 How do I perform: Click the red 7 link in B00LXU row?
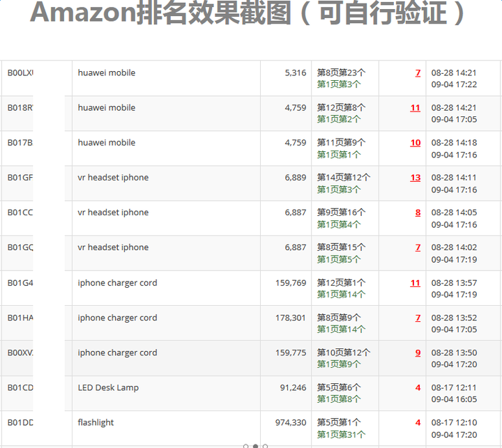pos(418,73)
